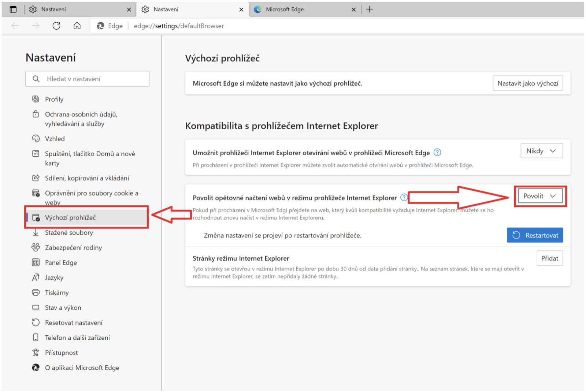586x392 pixels.
Task: Click help icon next to Umožnit prohlížeči setting
Action: click(x=437, y=152)
